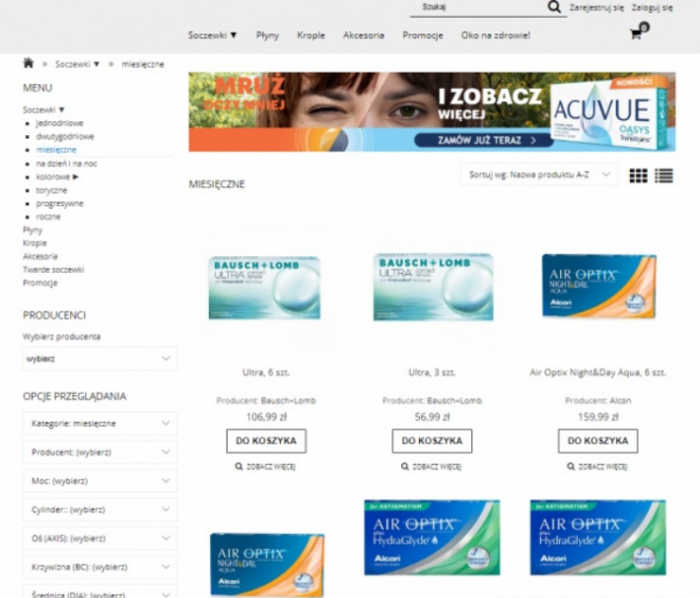The width and height of the screenshot is (700, 598).
Task: Expand the 'wybierz' producer dropdown
Action: tap(100, 359)
